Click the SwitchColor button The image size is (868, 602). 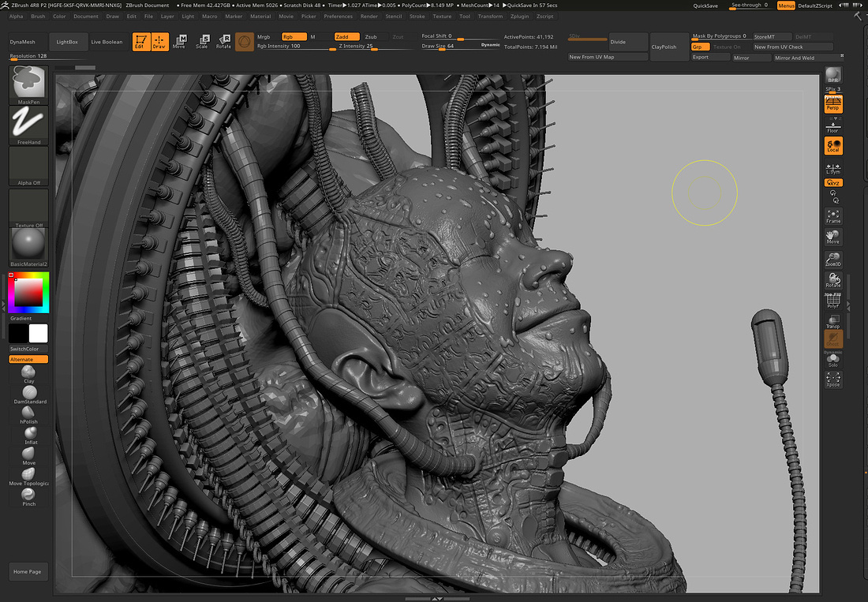point(28,350)
